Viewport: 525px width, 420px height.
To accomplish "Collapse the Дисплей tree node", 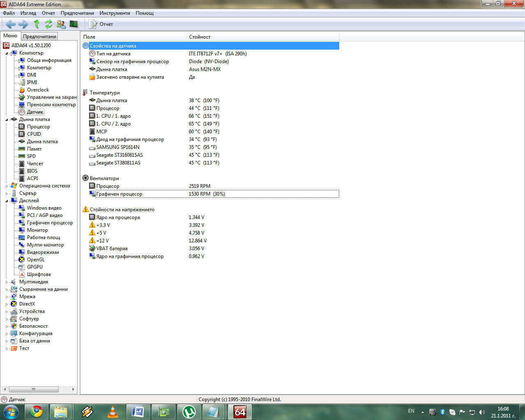I will (x=7, y=201).
